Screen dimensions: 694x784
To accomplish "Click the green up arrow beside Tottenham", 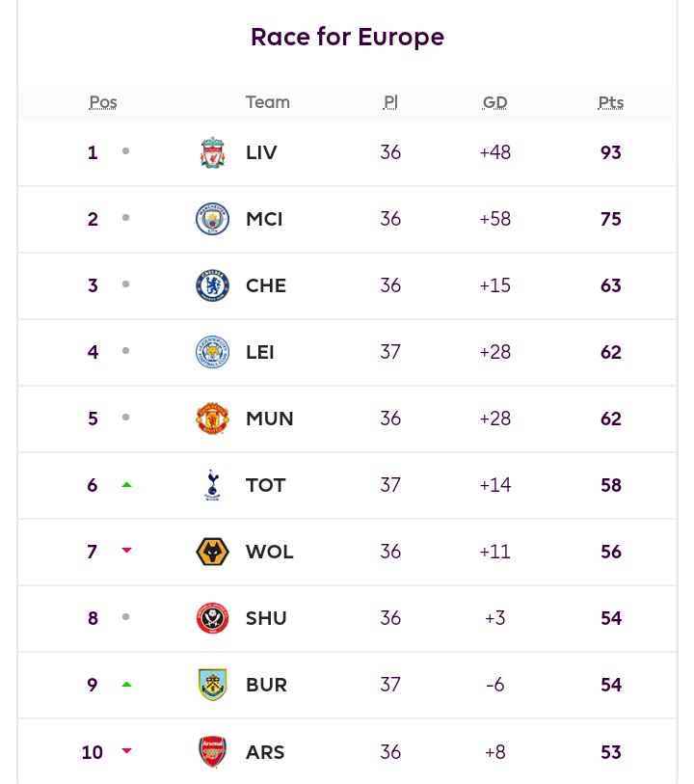I will pyautogui.click(x=127, y=484).
